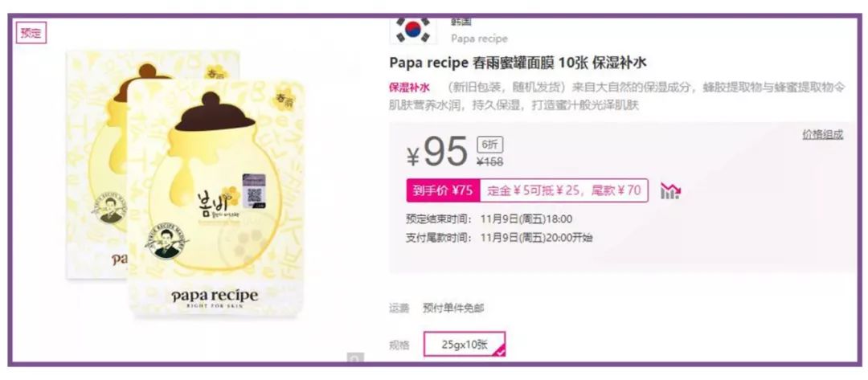This screenshot has height=380, width=868.
Task: Click the 保湿补水 pink category tag
Action: 409,88
